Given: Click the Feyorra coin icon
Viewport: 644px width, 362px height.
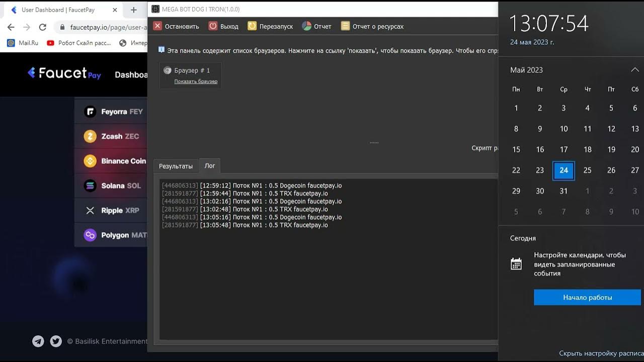Looking at the screenshot, I should (90, 112).
